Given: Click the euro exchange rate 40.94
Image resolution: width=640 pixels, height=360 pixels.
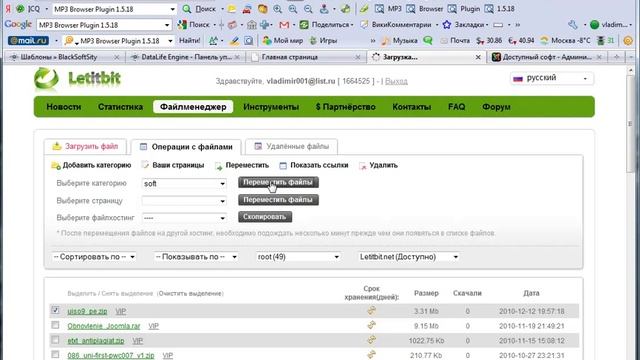Looking at the screenshot, I should click(x=521, y=41).
